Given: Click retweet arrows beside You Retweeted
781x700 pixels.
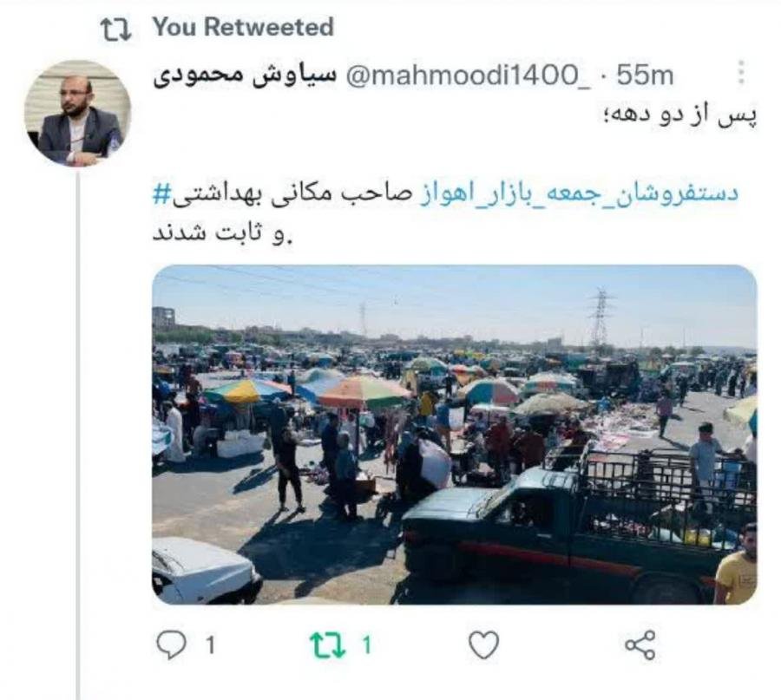Looking at the screenshot, I should 116,29.
